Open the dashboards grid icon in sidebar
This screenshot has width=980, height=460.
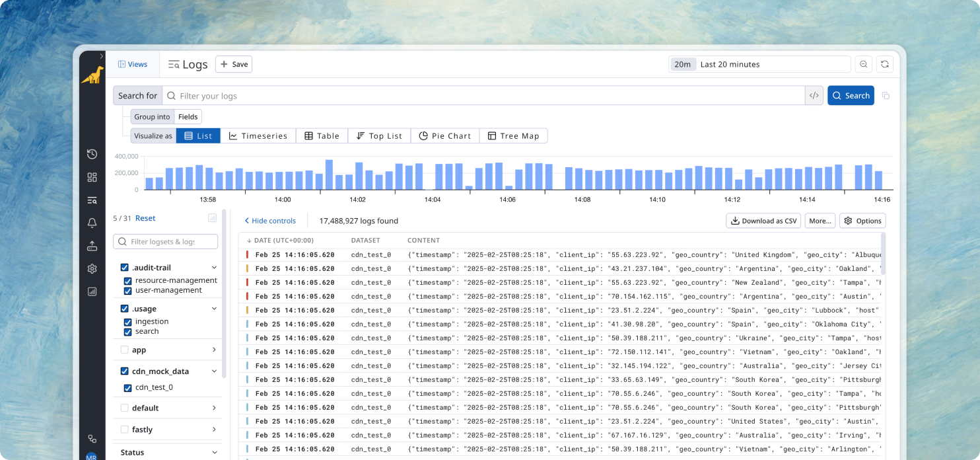92,177
